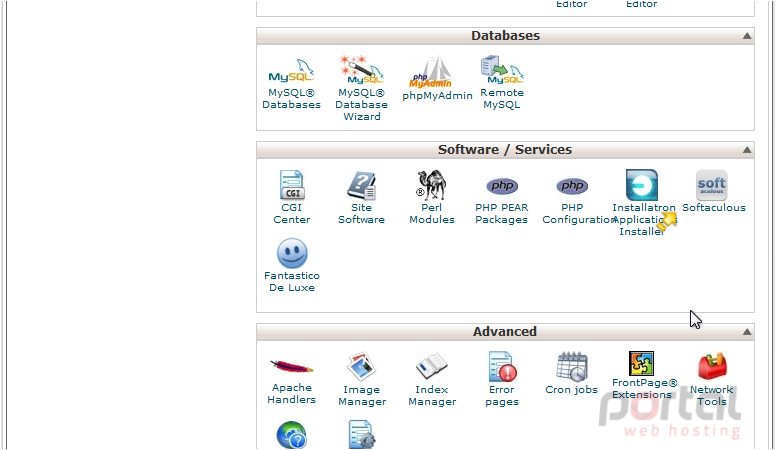Screen dimensions: 776x450
Task: Open the Perl Modules camel icon
Action: point(432,185)
